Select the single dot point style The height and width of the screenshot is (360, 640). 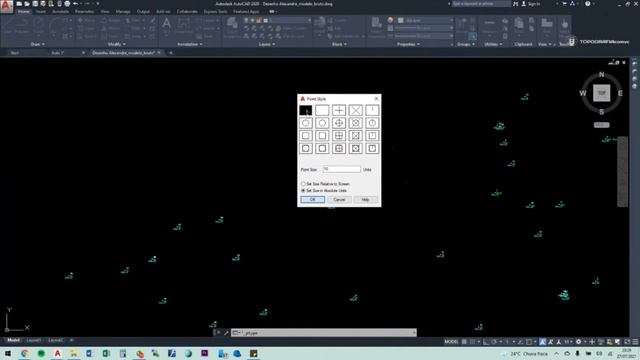pyautogui.click(x=306, y=110)
